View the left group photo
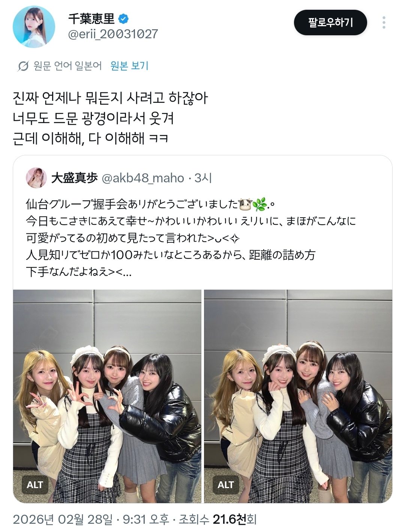This screenshot has width=405, height=532. 107,396
